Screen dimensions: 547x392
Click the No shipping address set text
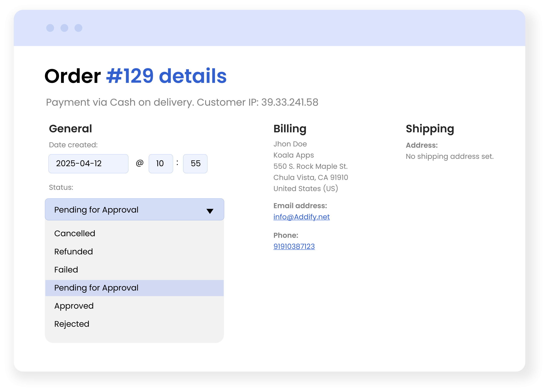click(449, 156)
